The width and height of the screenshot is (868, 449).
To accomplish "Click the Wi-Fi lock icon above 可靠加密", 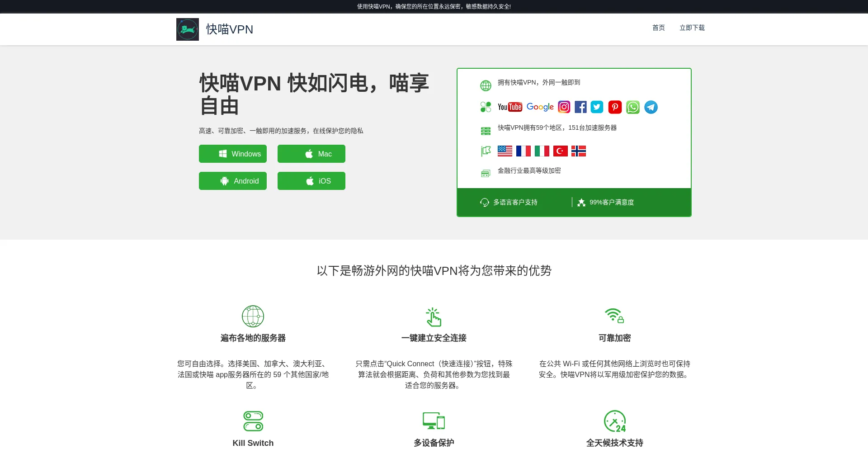I will point(614,316).
